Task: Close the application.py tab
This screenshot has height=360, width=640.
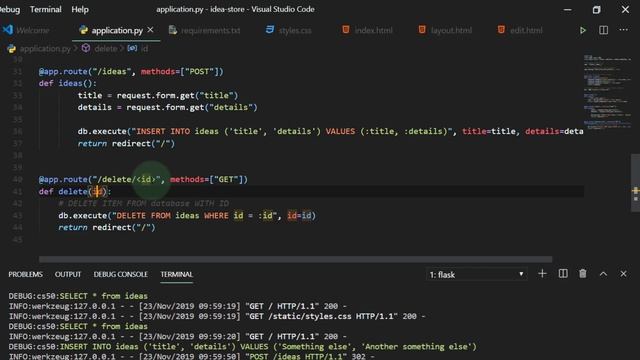Action: [x=150, y=30]
